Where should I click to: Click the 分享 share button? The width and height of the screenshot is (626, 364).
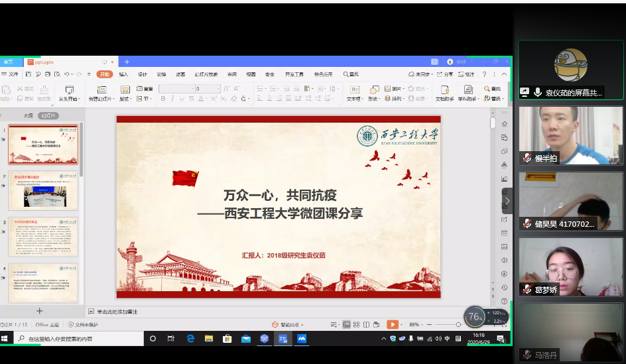tap(445, 74)
